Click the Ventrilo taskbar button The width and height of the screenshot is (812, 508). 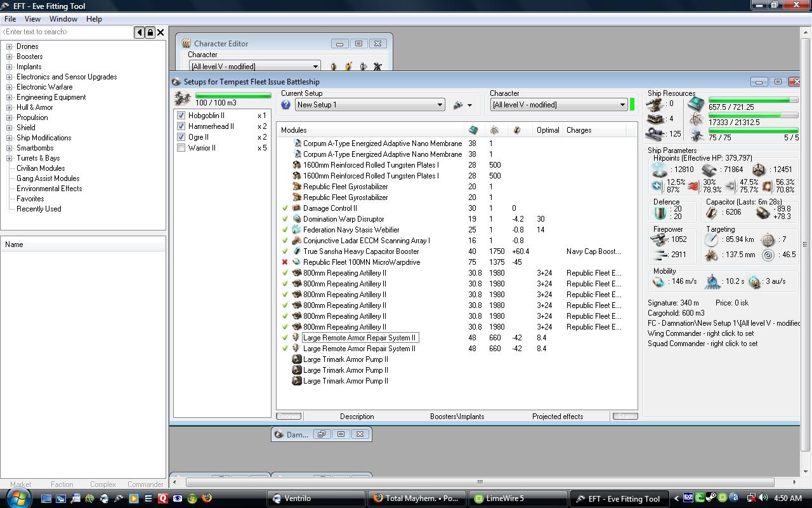316,498
